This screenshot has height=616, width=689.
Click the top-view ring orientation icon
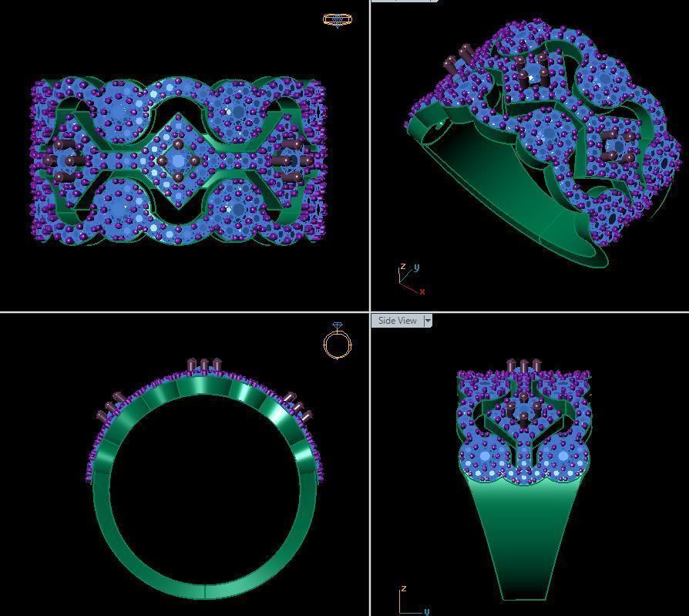pyautogui.click(x=338, y=20)
